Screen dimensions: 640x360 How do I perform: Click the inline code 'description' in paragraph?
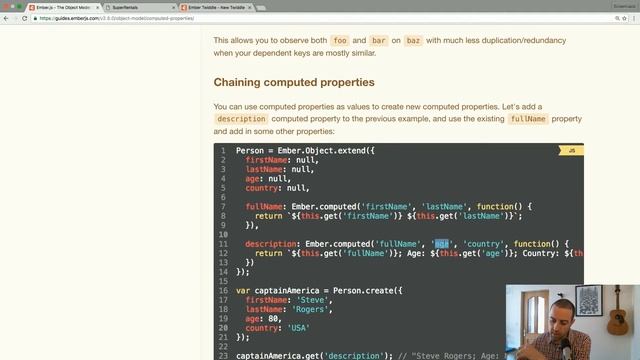(241, 119)
